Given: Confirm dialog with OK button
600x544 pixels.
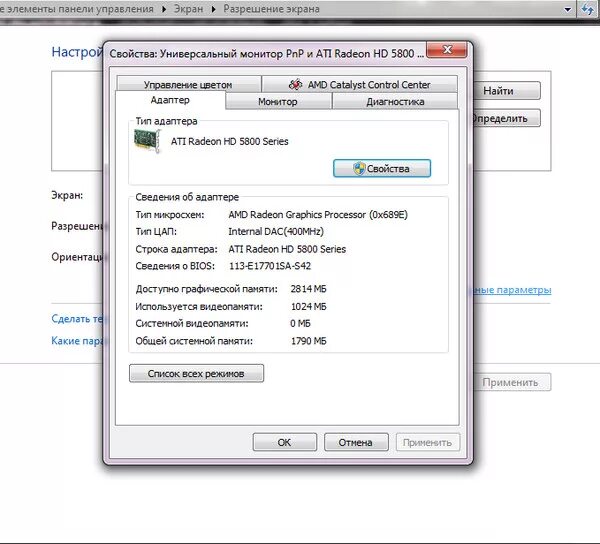Looking at the screenshot, I should pyautogui.click(x=284, y=442).
